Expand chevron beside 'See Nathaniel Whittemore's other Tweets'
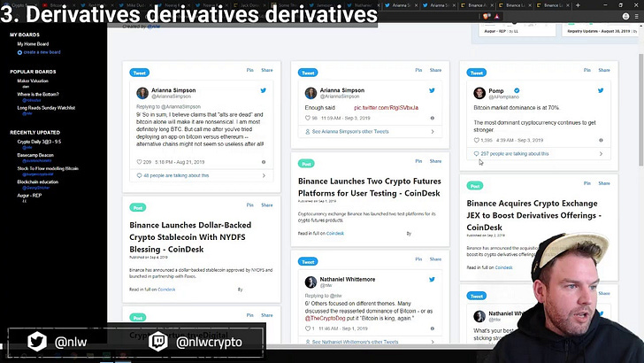644x363 pixels. 433,342
